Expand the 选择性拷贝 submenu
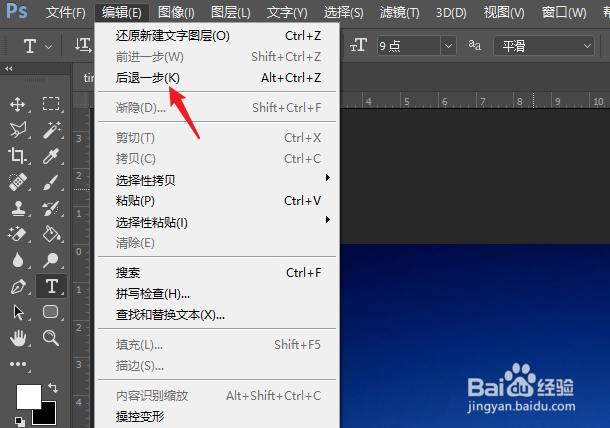This screenshot has height=428, width=610. tap(217, 180)
